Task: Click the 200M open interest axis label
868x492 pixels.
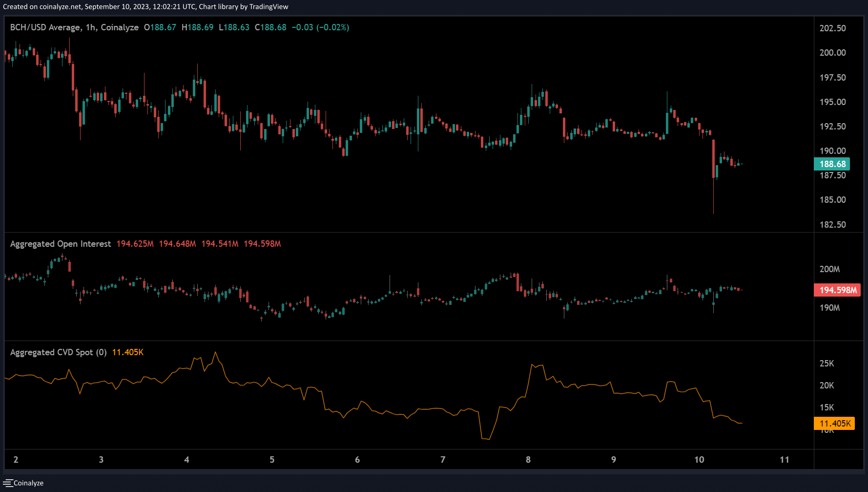Action: coord(830,269)
